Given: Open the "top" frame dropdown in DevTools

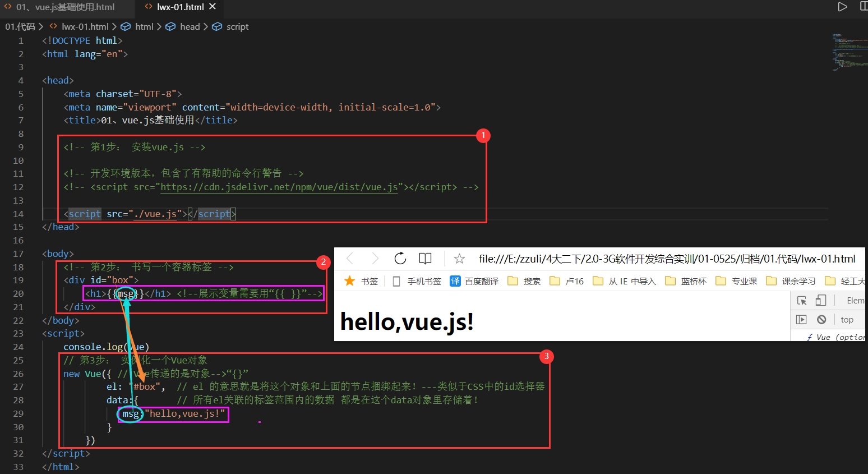Looking at the screenshot, I should [x=848, y=319].
